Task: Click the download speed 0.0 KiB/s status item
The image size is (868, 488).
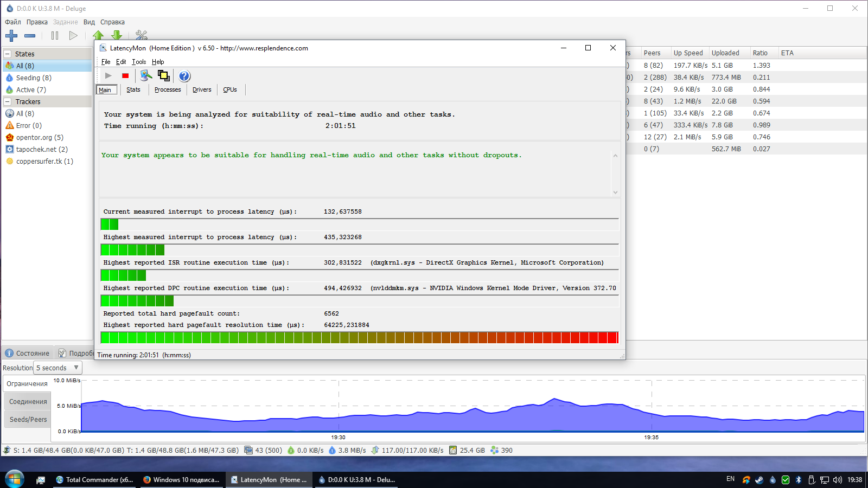Action: tap(305, 451)
